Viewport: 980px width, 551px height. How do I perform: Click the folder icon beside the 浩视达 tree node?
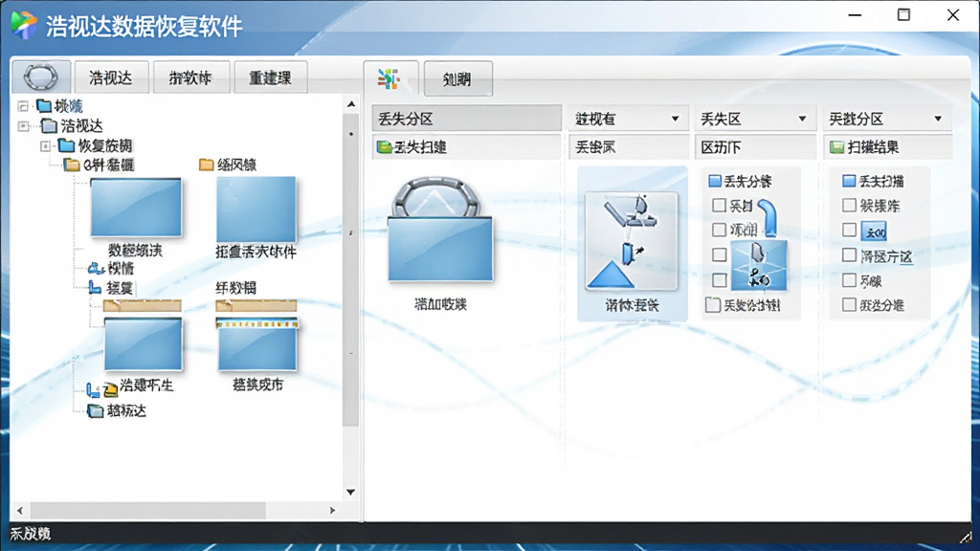tap(50, 125)
